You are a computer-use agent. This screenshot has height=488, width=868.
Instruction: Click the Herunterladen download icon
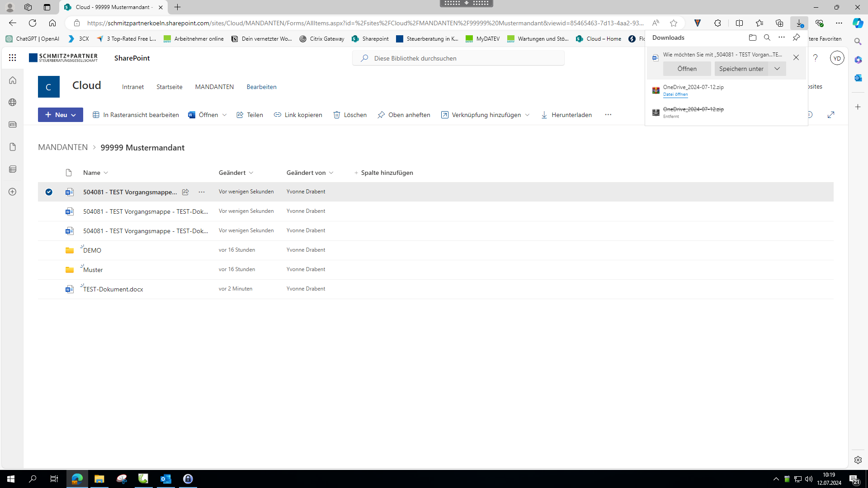(x=544, y=115)
